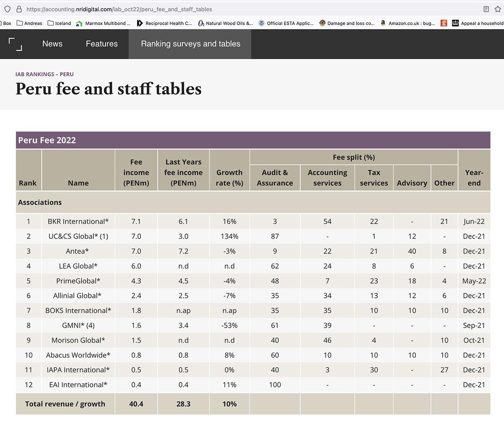Open the Features menu item
Image resolution: width=504 pixels, height=425 pixels.
click(x=102, y=44)
